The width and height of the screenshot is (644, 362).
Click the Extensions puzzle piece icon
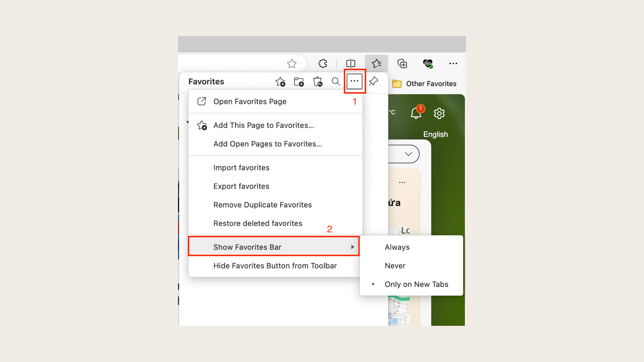point(323,63)
